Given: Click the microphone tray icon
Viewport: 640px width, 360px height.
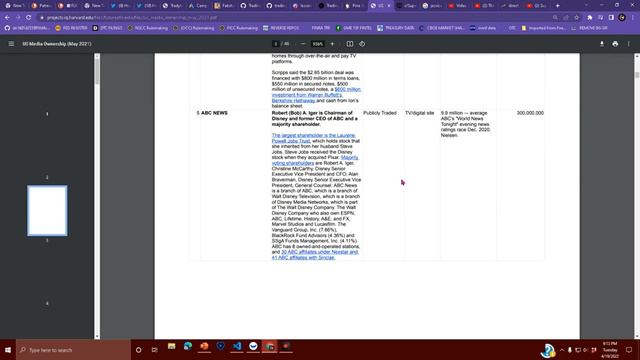Looking at the screenshot, I should (570, 350).
